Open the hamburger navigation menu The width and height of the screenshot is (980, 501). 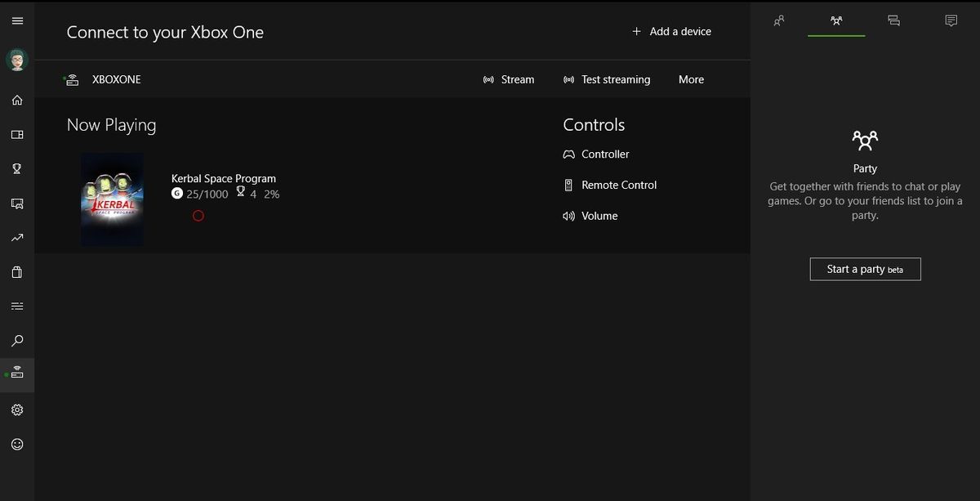[x=17, y=20]
